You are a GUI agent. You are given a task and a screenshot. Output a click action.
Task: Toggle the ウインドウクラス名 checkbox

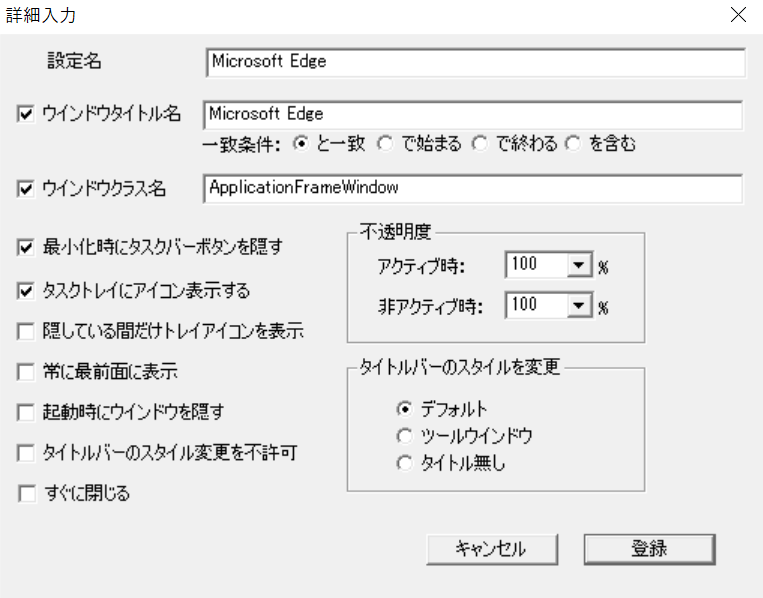pos(25,188)
